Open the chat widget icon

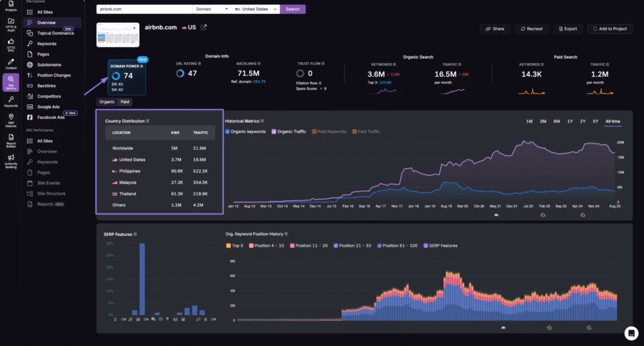click(x=630, y=333)
